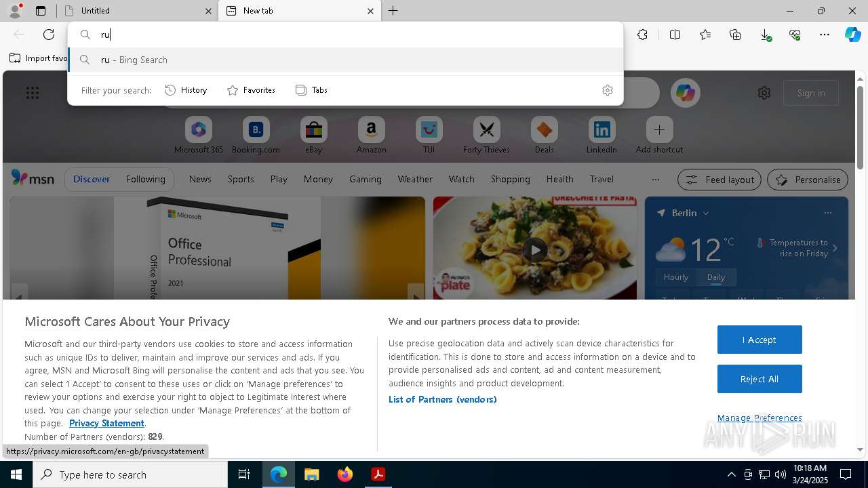Click Sign in button
868x488 pixels.
pyautogui.click(x=811, y=93)
